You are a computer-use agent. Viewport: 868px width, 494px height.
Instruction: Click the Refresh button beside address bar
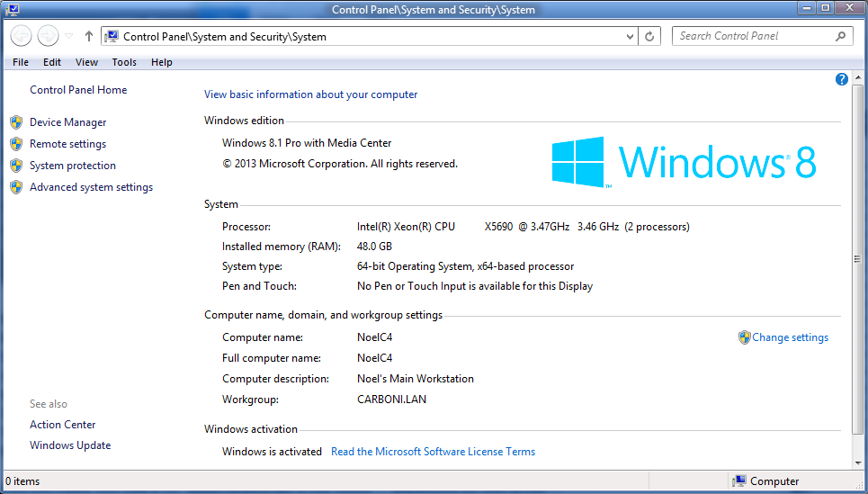650,37
